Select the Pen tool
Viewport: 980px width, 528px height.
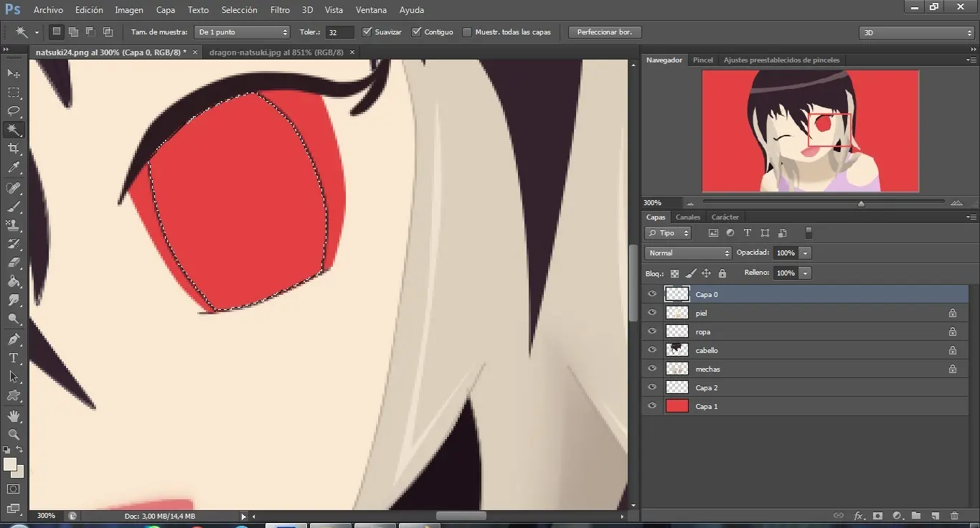(14, 339)
